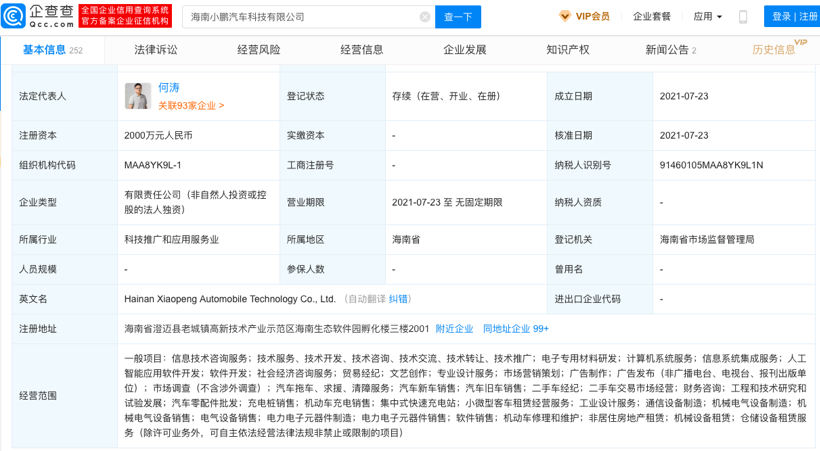
Task: Select the organization code MAA8YK9L-1
Action: coord(153,165)
